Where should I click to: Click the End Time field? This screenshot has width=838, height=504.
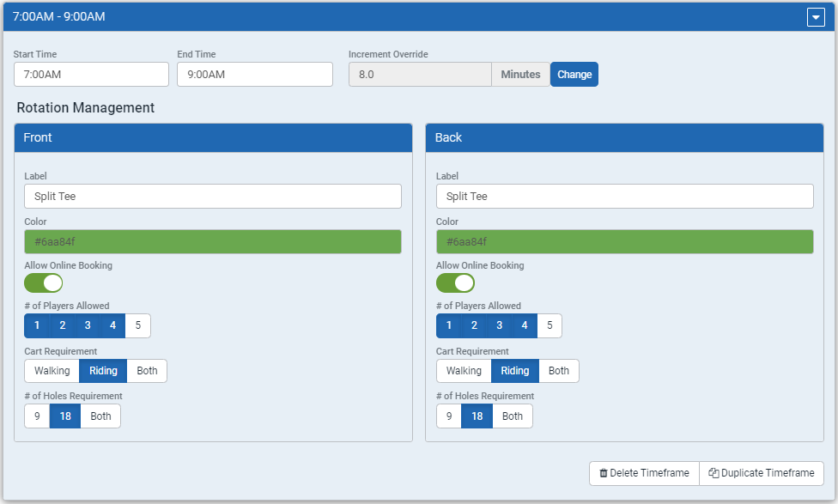tap(255, 75)
